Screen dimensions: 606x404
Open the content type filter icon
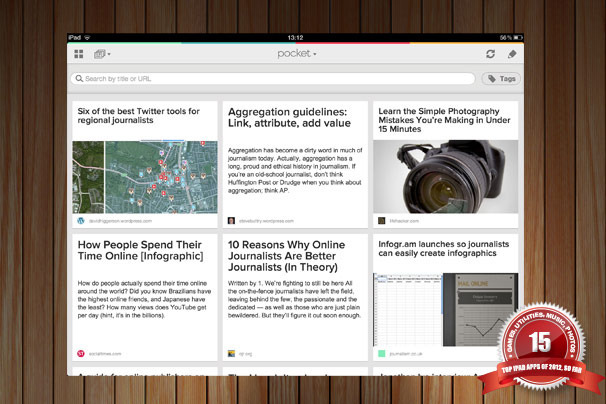102,54
